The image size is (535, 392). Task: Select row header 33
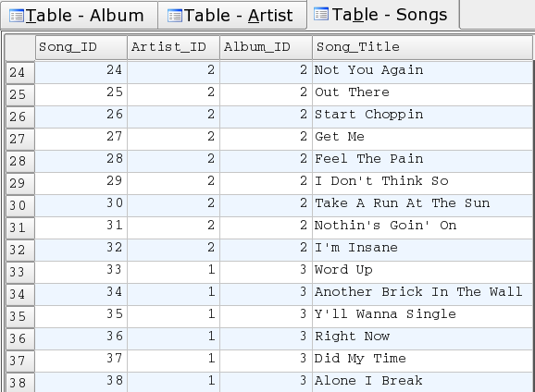coord(19,272)
